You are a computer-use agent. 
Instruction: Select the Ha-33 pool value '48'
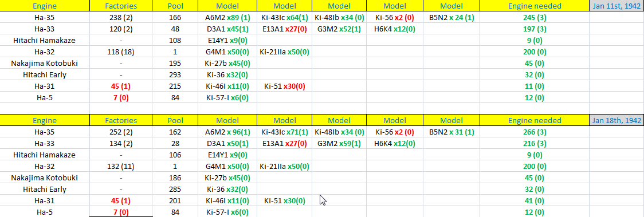coord(175,29)
